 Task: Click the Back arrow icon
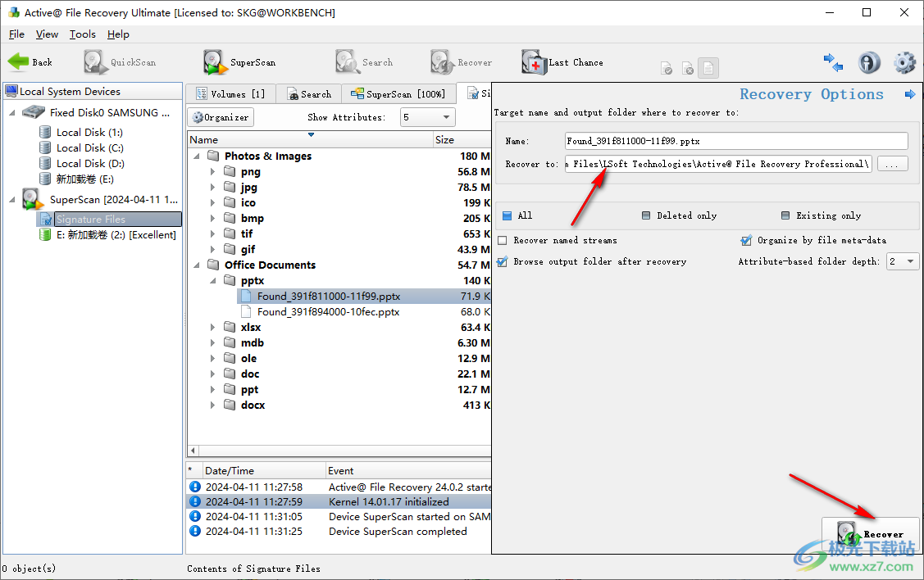18,62
